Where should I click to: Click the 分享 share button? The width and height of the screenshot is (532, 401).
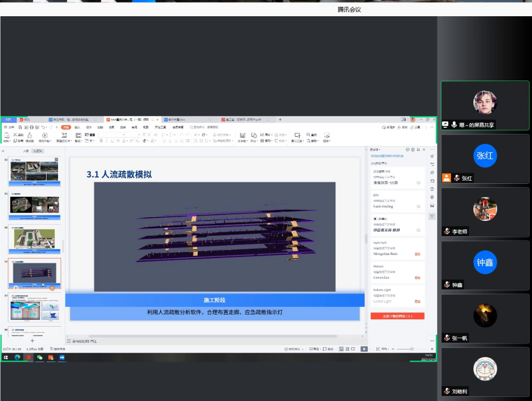click(415, 127)
